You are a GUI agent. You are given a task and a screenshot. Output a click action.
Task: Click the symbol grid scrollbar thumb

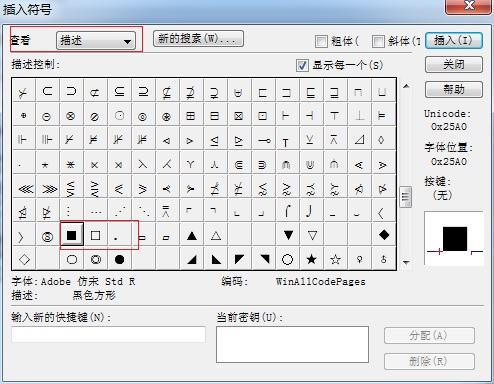(406, 197)
